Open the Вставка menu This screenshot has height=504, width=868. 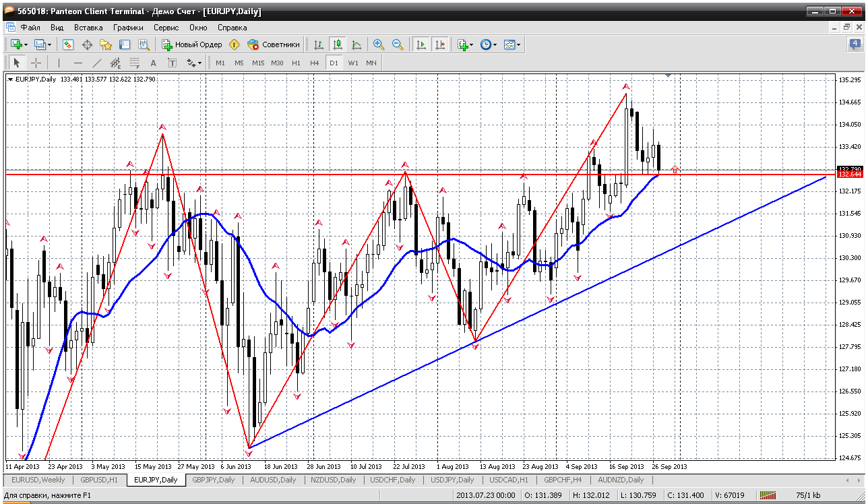(88, 28)
